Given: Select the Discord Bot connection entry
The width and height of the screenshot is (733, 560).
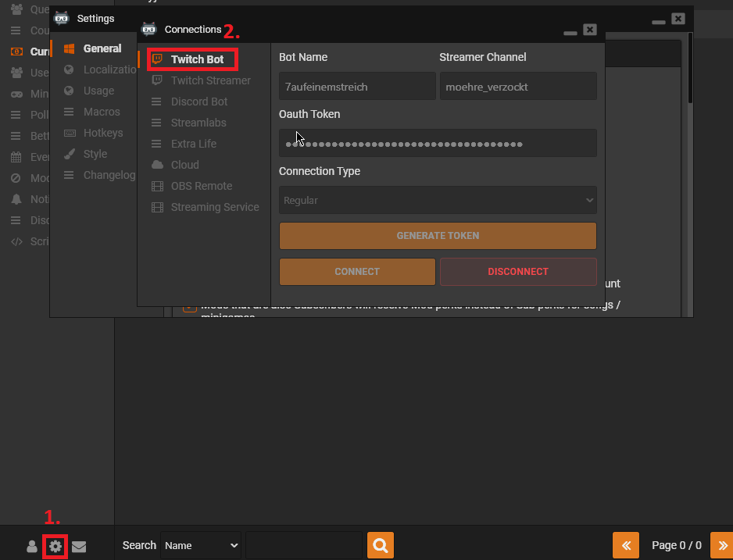Looking at the screenshot, I should tap(199, 102).
